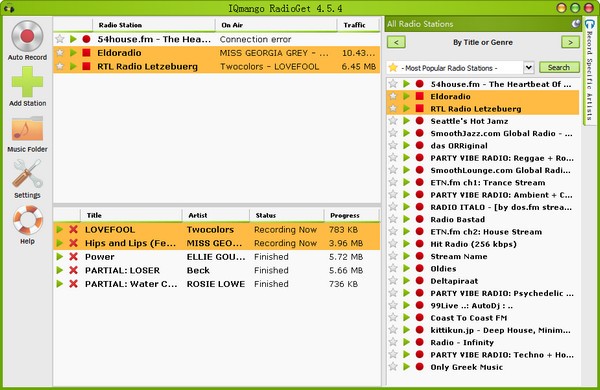Open Most Popular Radio Stations dropdown
The height and width of the screenshot is (390, 600).
(528, 68)
